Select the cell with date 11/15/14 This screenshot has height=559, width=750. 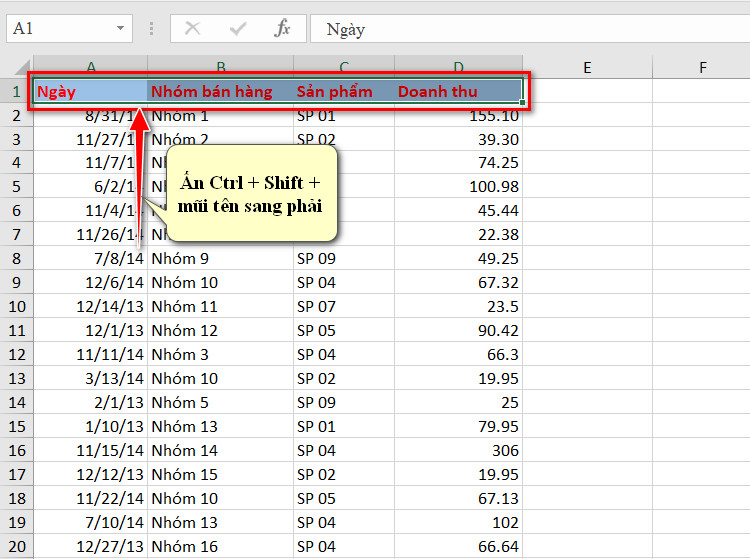[x=90, y=450]
